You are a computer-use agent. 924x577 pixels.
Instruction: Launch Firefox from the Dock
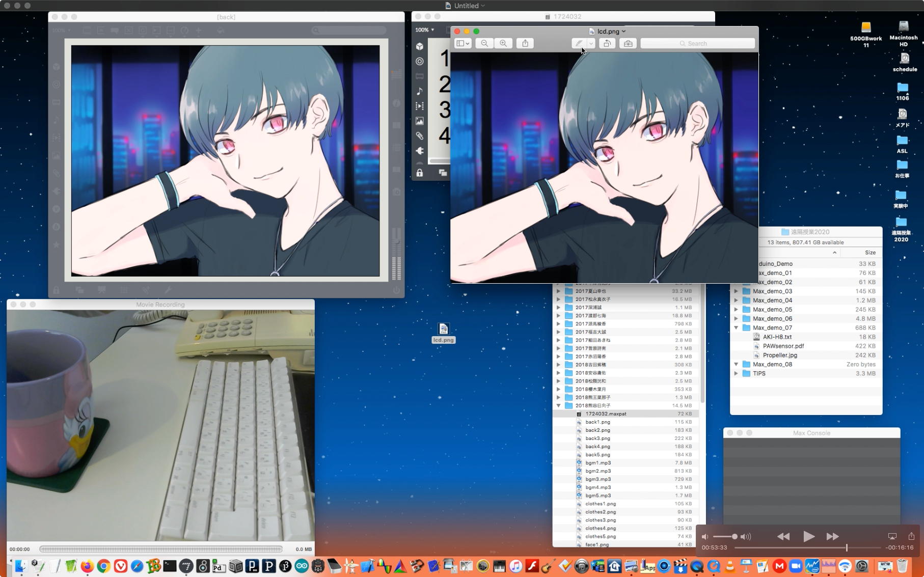(87, 566)
